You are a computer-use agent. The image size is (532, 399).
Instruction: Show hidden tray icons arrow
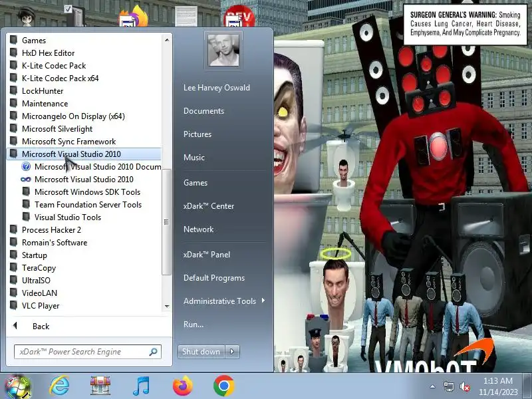coord(432,386)
